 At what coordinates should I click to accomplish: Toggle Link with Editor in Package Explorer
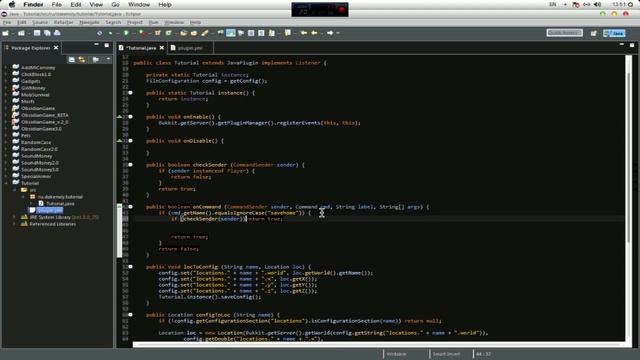[82, 60]
